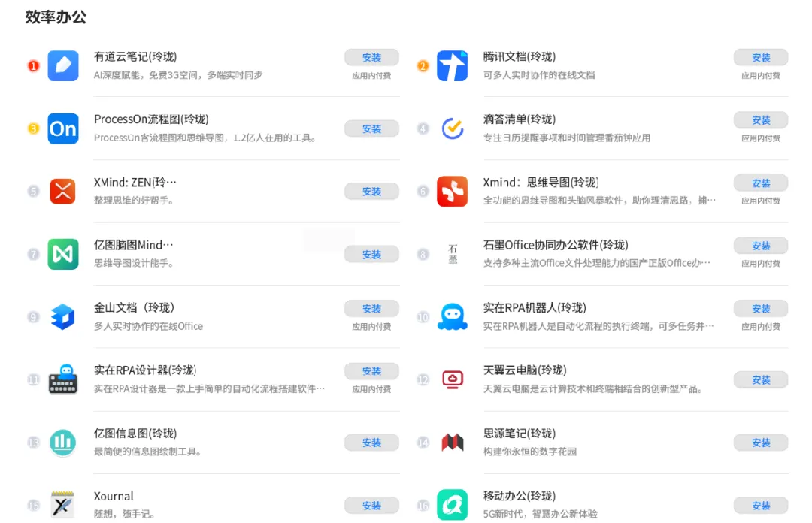Screen dimensions: 812x523
Task: Select the 实在RPA机器人(玲珑) title
Action: (x=535, y=307)
